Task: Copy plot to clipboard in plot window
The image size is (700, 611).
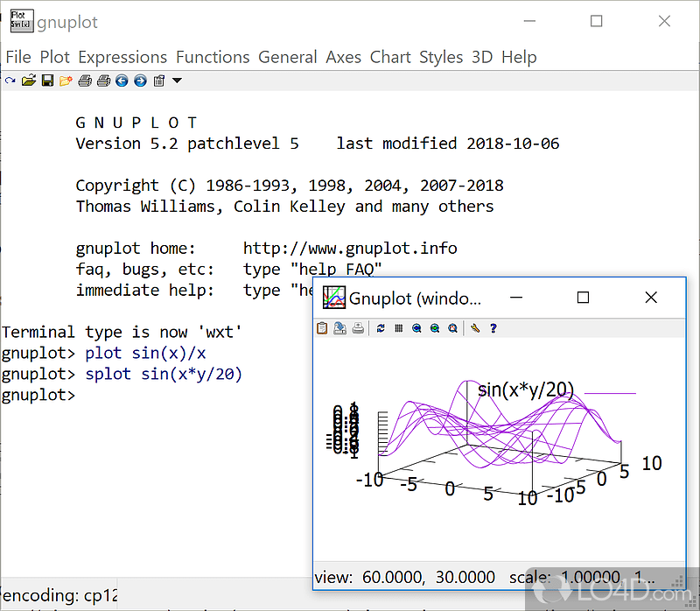Action: (x=322, y=328)
